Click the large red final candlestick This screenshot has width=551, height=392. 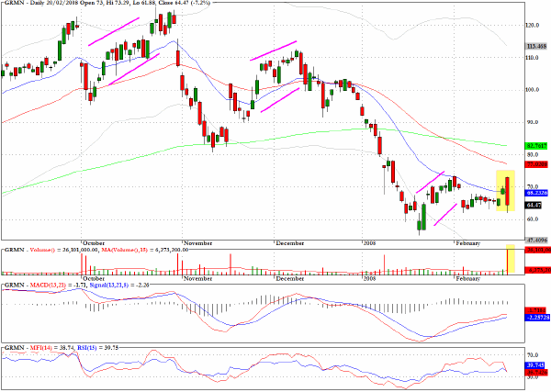[508, 192]
